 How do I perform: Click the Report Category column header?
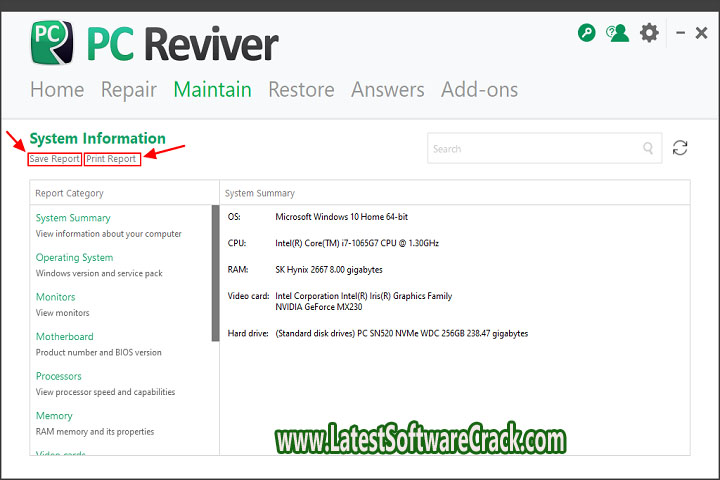[69, 193]
